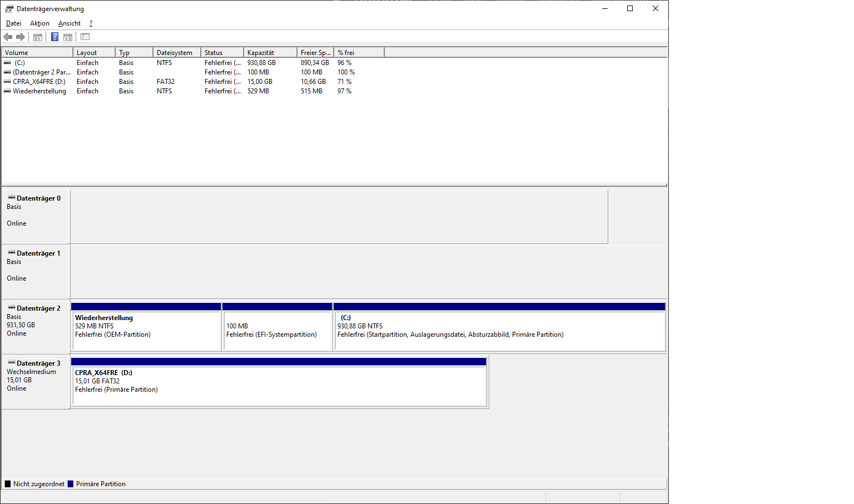
Task: Maximize the Datenträgerverwaltung window
Action: coord(630,8)
